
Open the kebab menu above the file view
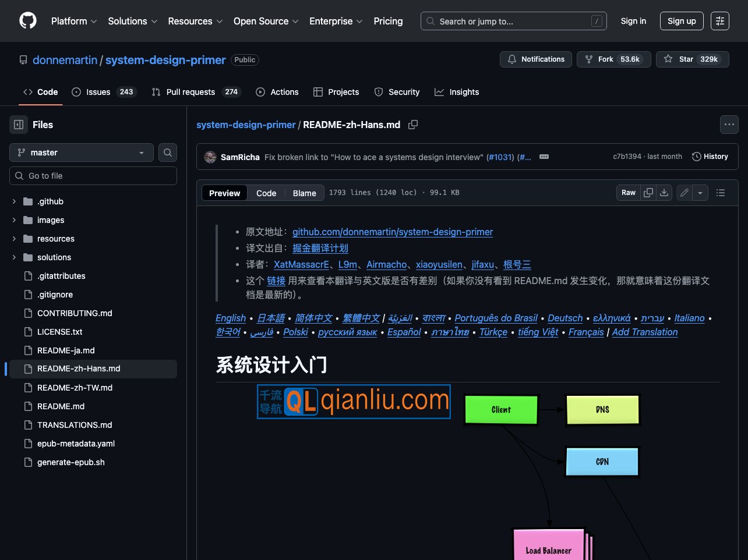click(729, 125)
